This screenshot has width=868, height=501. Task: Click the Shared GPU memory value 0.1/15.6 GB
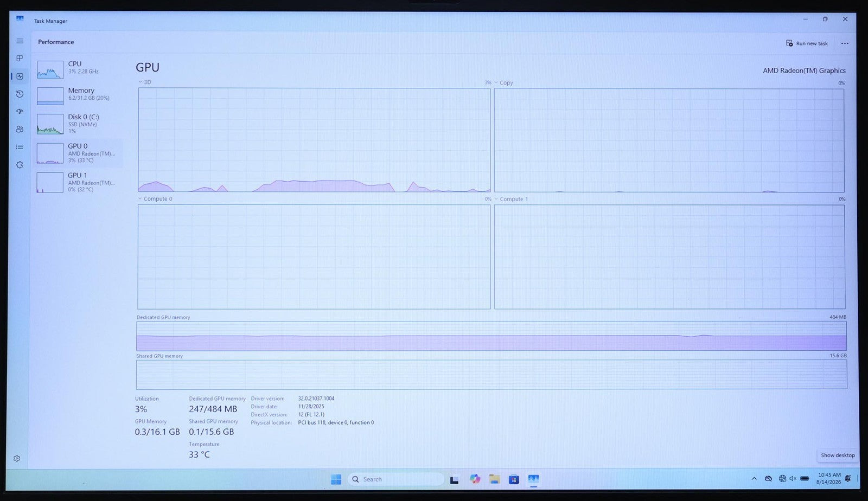pyautogui.click(x=212, y=432)
